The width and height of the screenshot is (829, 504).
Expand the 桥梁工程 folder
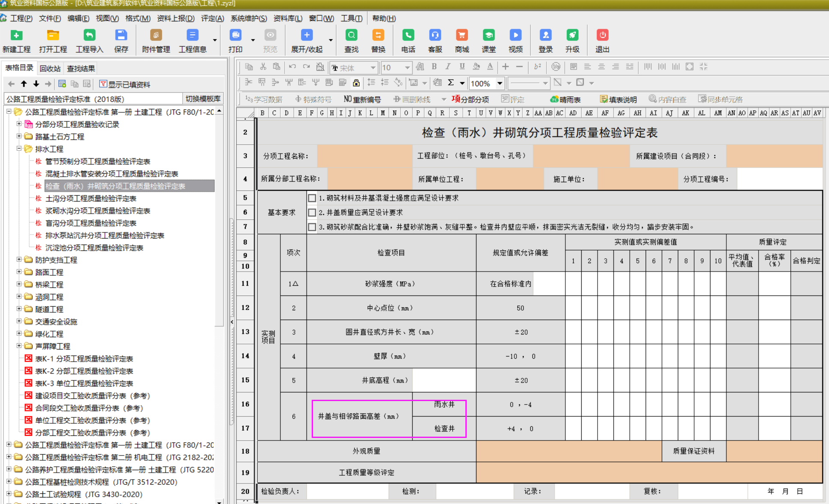[19, 284]
